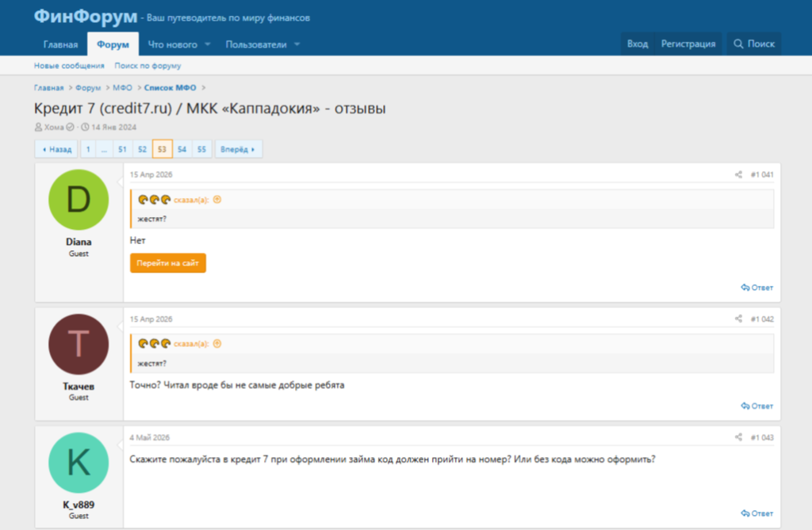Select current page 53
Viewport: 812px width, 530px height.
point(162,149)
